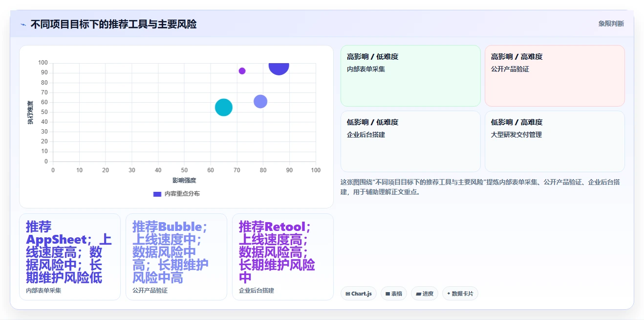Click 企业后台搭建 under Retool card
The width and height of the screenshot is (644, 320).
click(x=257, y=291)
